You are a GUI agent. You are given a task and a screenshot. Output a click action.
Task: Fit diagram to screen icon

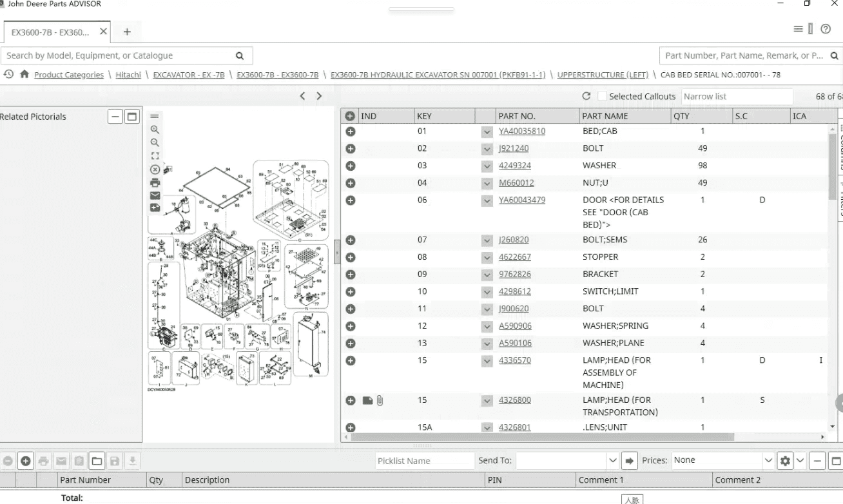[155, 156]
